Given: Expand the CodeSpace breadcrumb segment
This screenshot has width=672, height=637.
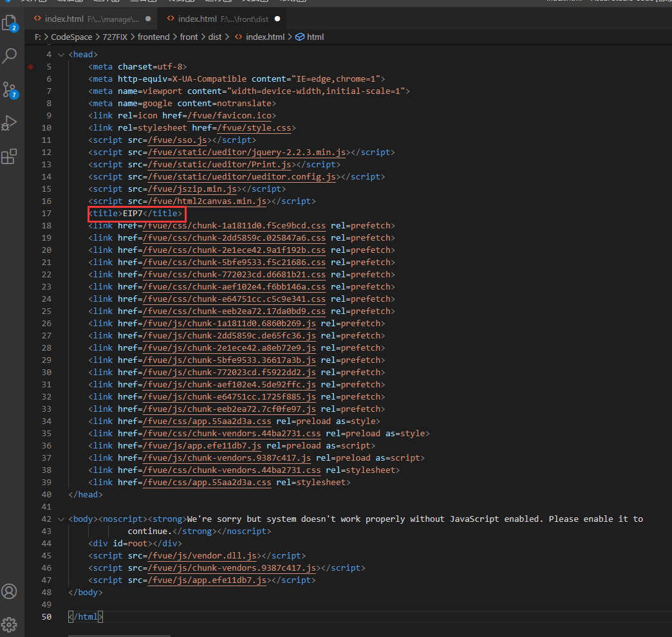Looking at the screenshot, I should pos(71,37).
